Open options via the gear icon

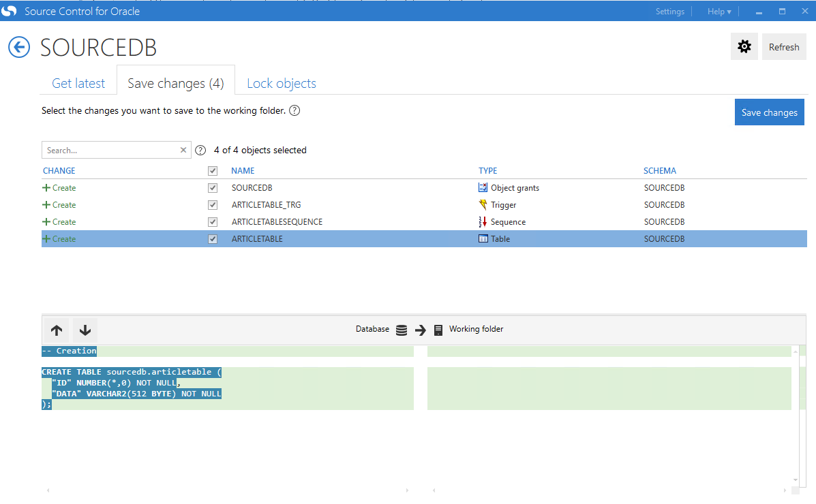click(744, 47)
